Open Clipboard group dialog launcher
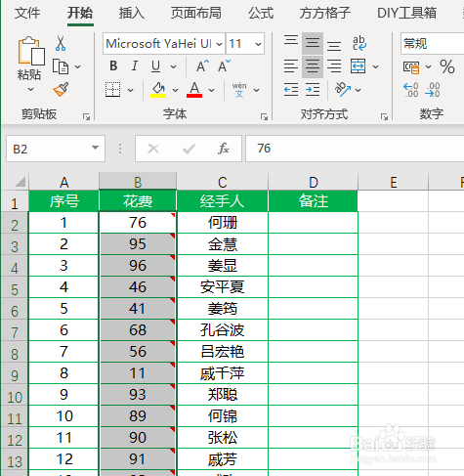The height and width of the screenshot is (476, 464). (86, 116)
